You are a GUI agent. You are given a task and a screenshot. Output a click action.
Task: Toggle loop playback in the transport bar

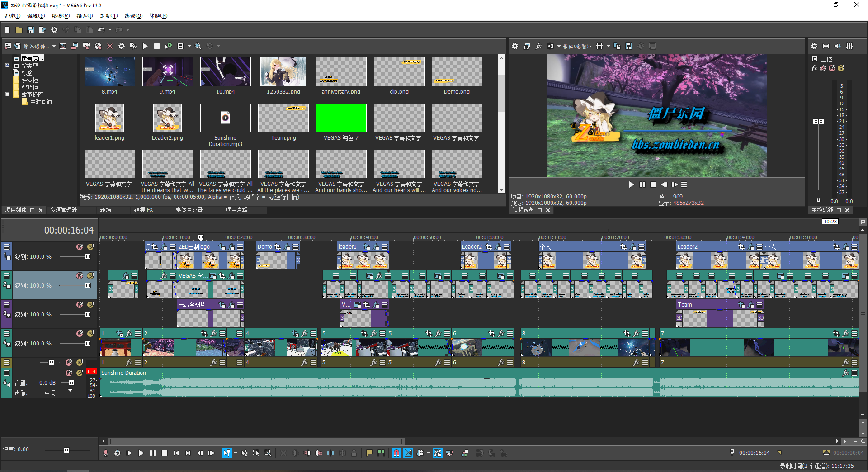(x=118, y=453)
